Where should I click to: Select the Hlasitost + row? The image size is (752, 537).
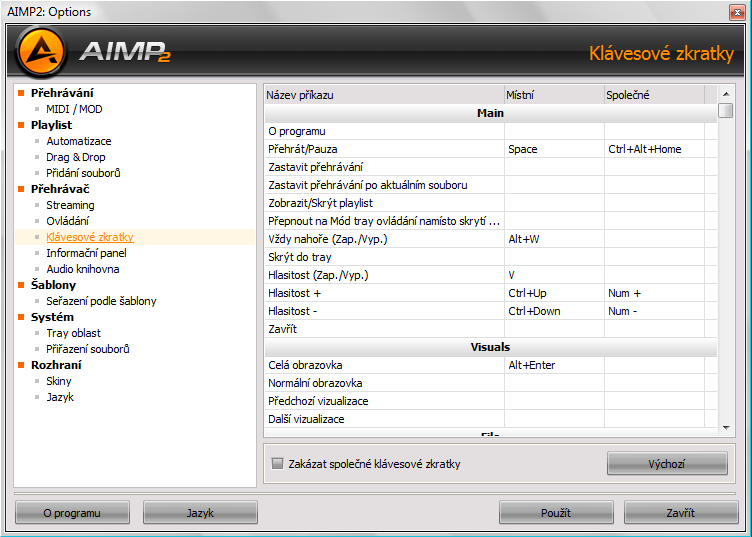(x=491, y=293)
